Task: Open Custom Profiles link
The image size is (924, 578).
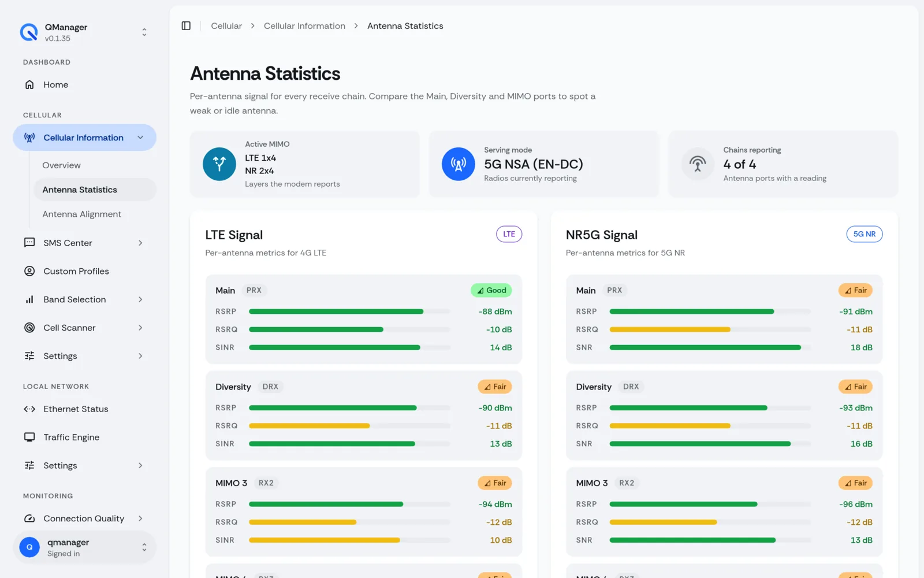Action: pos(85,271)
